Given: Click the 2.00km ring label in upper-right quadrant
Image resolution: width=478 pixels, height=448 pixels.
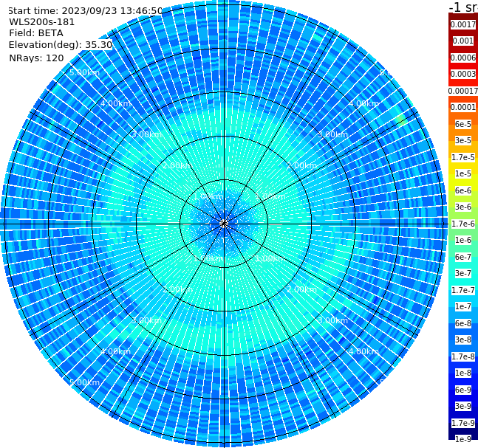Looking at the screenshot, I should 301,165.
